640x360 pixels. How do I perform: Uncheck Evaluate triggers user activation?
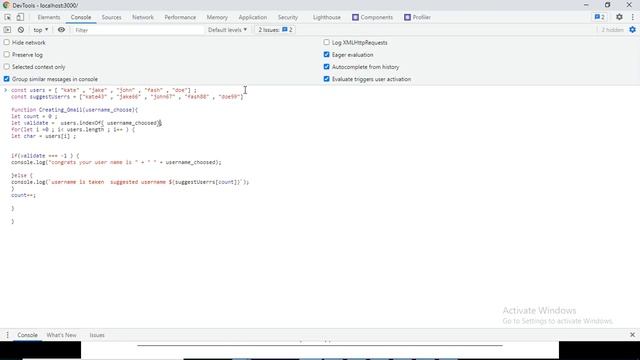pos(327,79)
